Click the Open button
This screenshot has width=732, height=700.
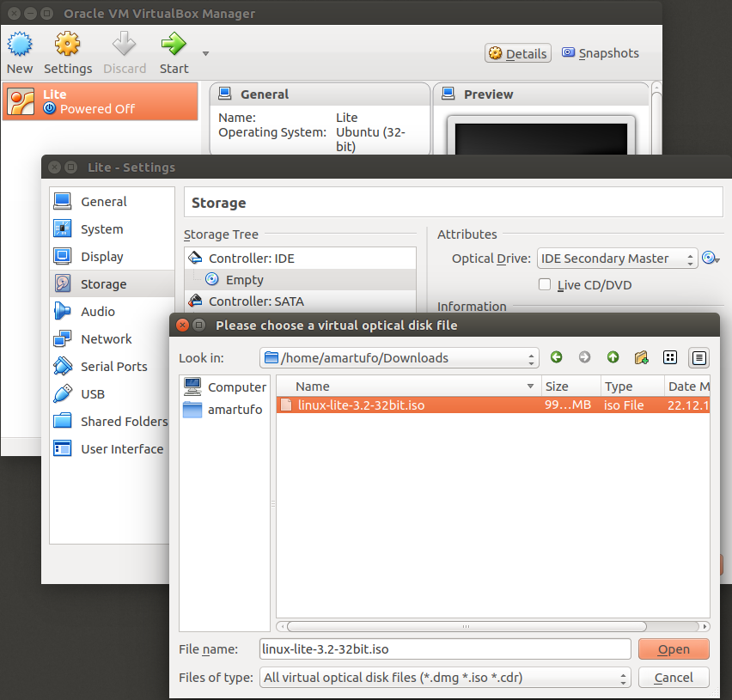(x=674, y=648)
